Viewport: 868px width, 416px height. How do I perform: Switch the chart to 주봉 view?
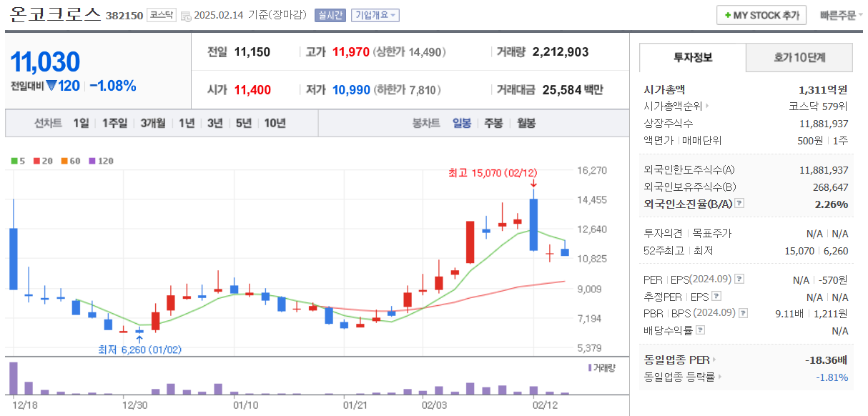pyautogui.click(x=493, y=123)
